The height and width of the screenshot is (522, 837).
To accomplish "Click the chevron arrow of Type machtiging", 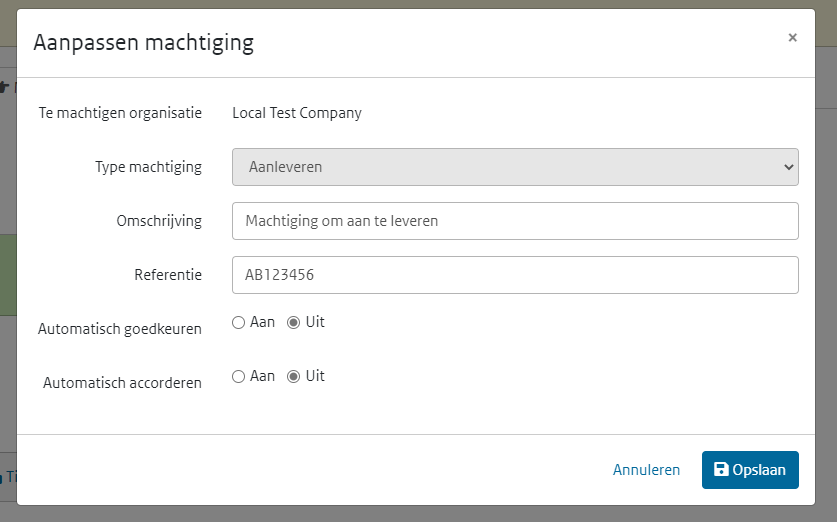I will 787,167.
